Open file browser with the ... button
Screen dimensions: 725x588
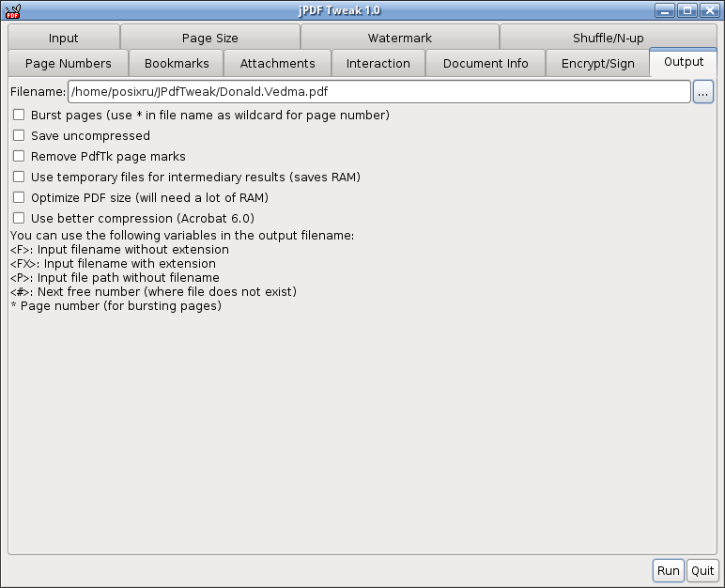point(702,92)
